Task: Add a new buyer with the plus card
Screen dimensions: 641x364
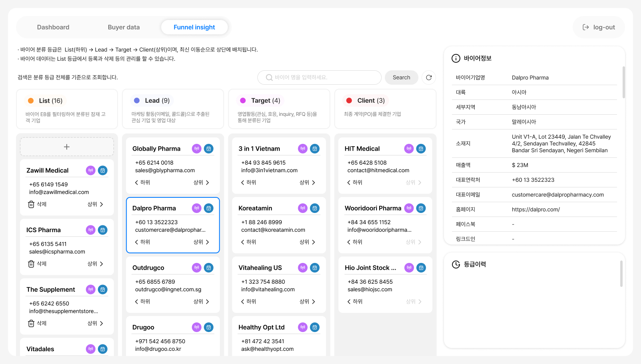Action: [x=67, y=147]
